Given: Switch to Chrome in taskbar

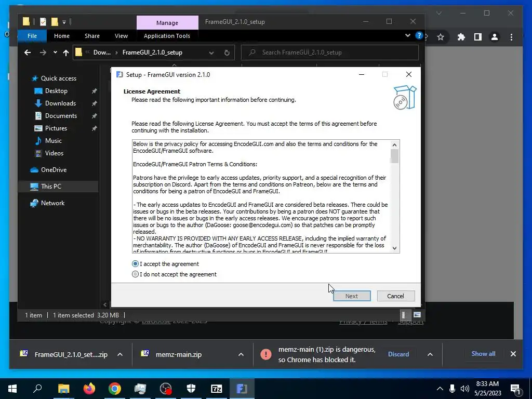Looking at the screenshot, I should coord(115,389).
